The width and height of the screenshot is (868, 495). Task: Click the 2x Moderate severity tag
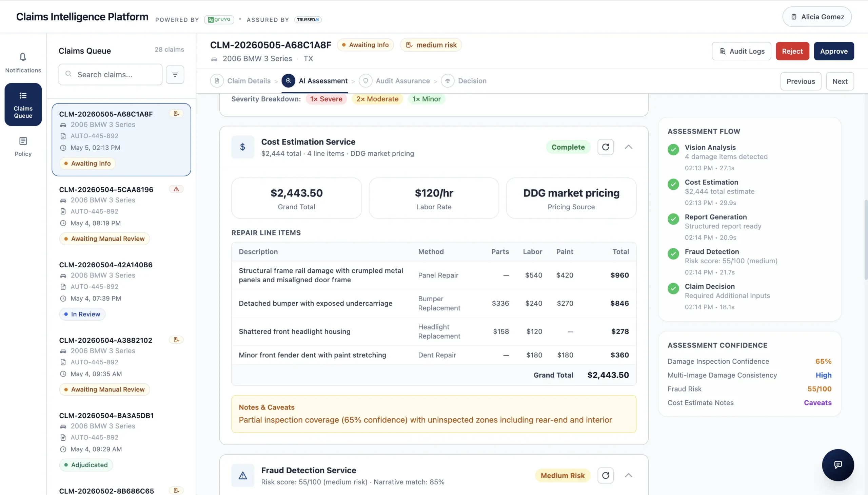377,99
